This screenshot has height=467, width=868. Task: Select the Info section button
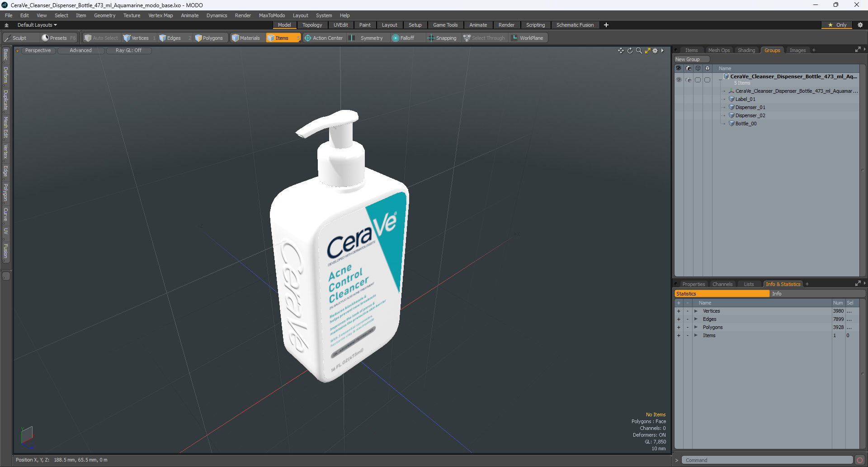coord(817,294)
